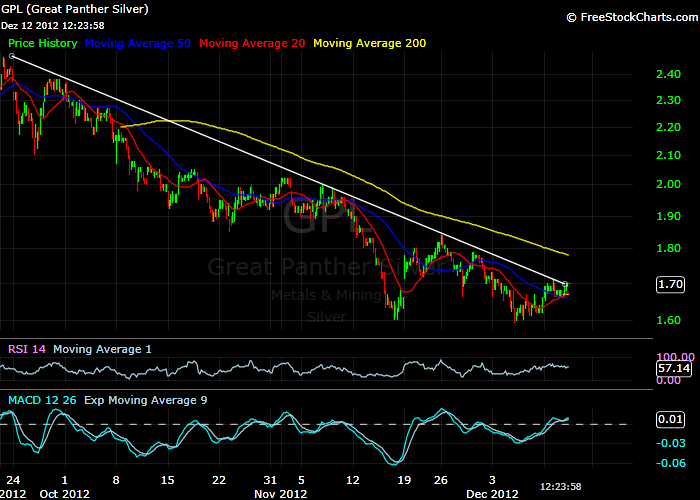The image size is (700, 500).
Task: Click the date axis label 22
Action: [x=219, y=480]
